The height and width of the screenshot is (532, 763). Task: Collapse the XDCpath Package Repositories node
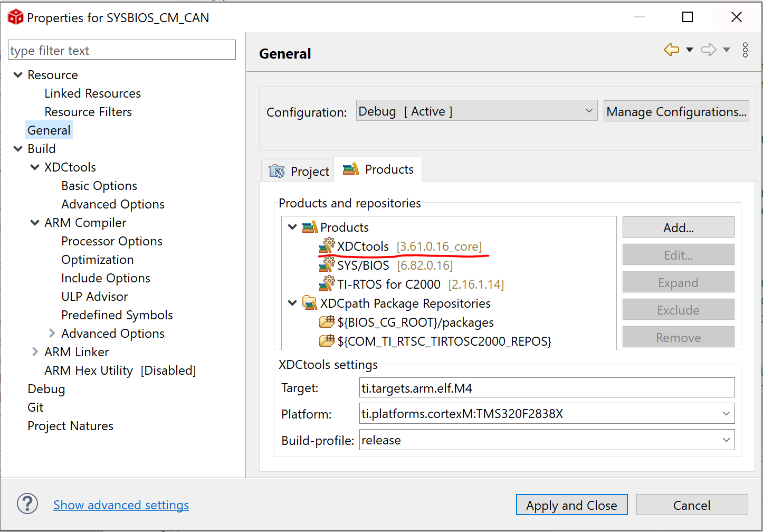coord(292,303)
